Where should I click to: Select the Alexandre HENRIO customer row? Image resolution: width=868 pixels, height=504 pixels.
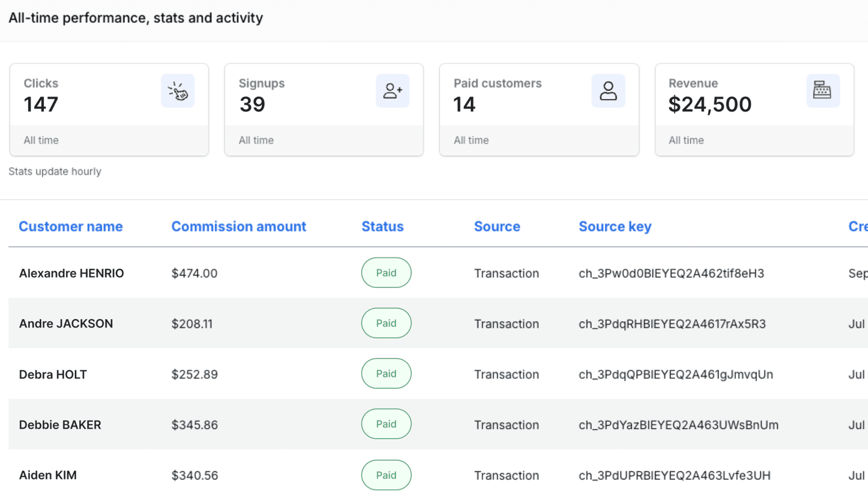pyautogui.click(x=71, y=273)
